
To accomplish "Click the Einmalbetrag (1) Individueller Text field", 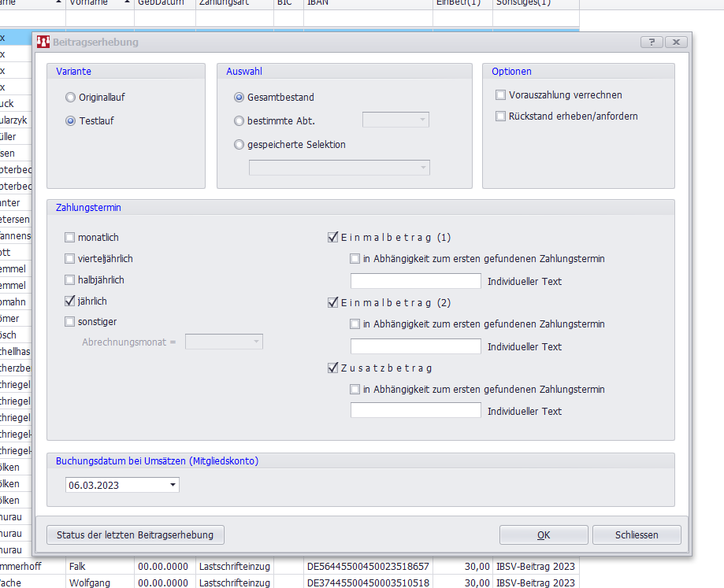I will coord(415,281).
